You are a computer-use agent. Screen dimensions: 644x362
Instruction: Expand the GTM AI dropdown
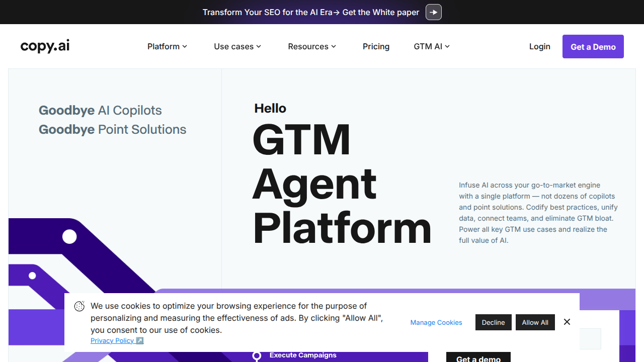pyautogui.click(x=431, y=46)
